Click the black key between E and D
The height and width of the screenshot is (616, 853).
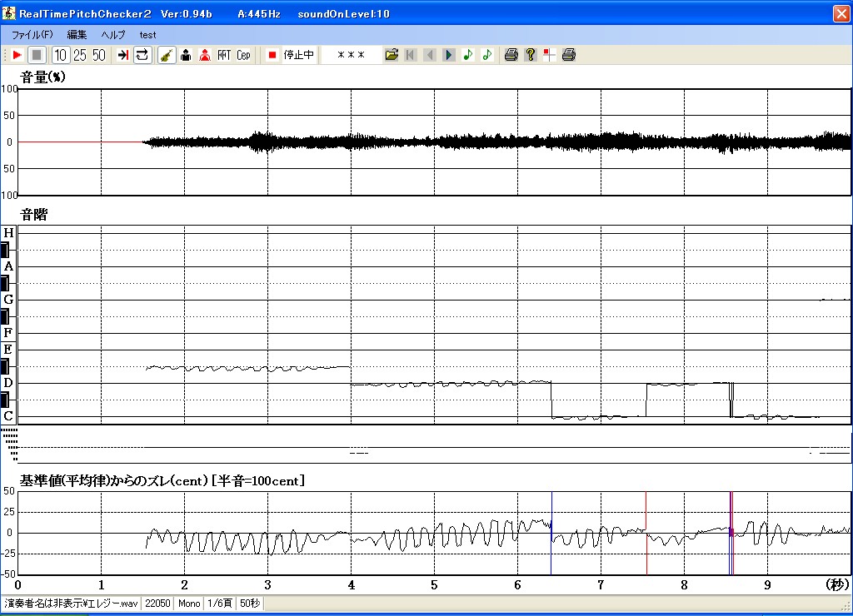click(x=5, y=366)
